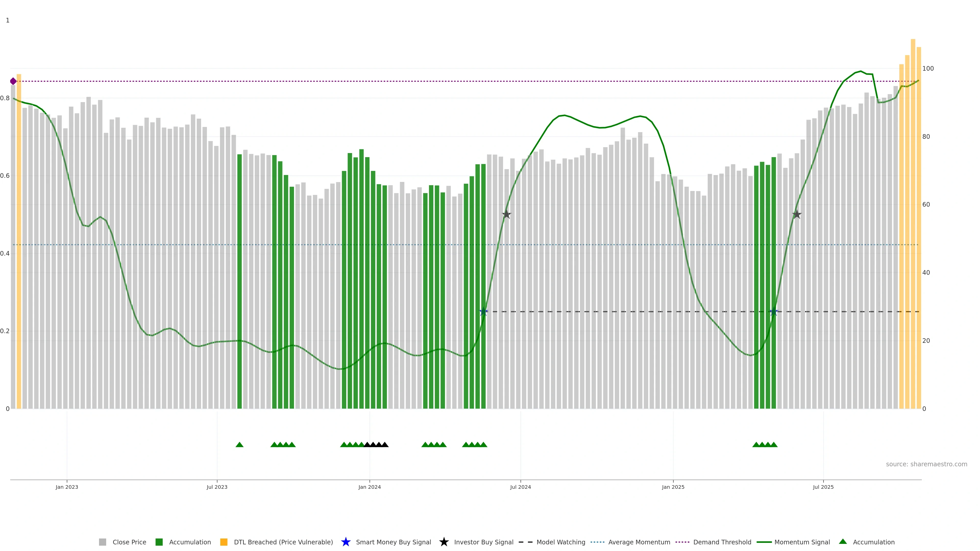Click the black Investor Buy Signal legend star
The height and width of the screenshot is (551, 980).
tap(444, 542)
